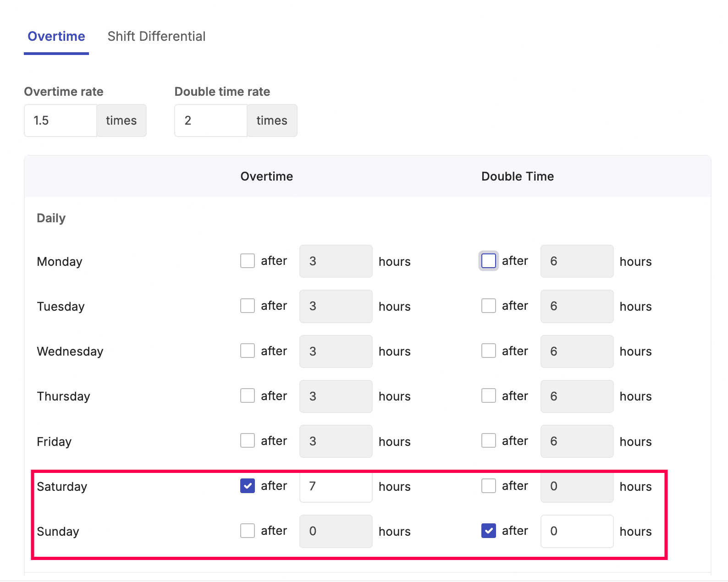Click Saturday overtime hours field
The width and height of the screenshot is (728, 582).
click(336, 486)
